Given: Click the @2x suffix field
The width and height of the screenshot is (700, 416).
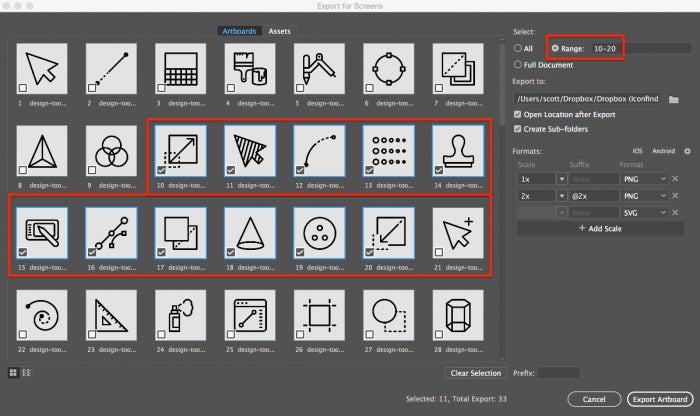Looking at the screenshot, I should [594, 196].
